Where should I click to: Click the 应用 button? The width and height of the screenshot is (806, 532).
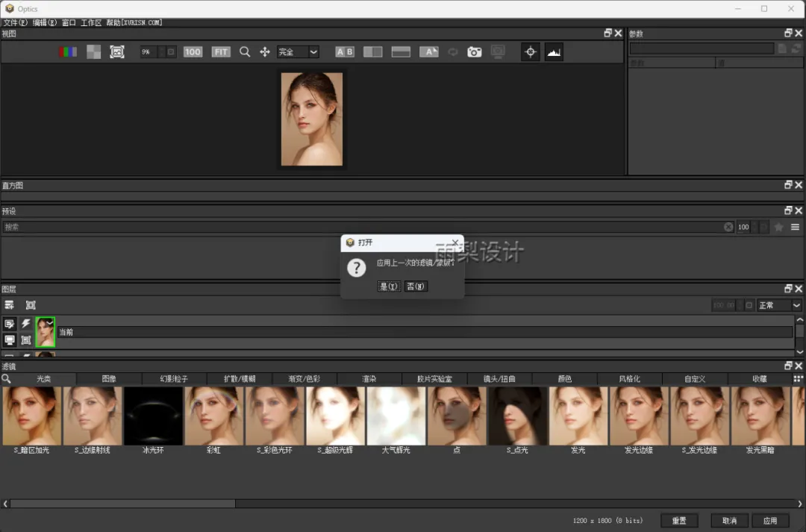(770, 521)
